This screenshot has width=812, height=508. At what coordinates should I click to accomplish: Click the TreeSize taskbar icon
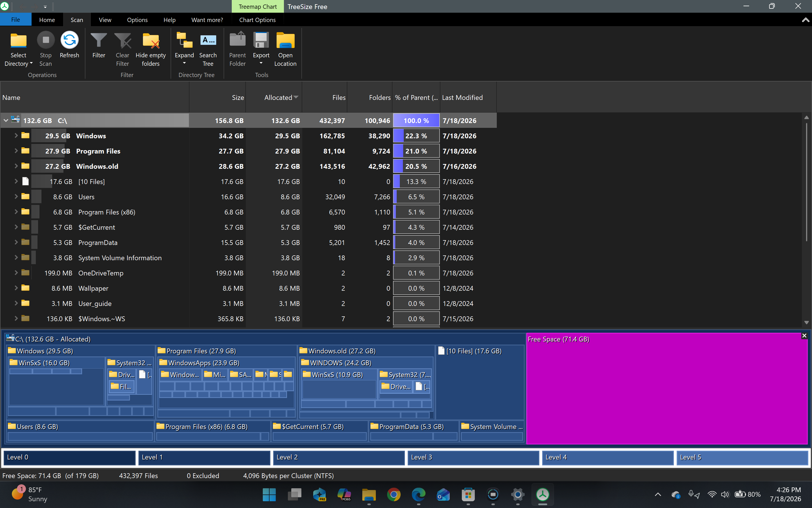[x=542, y=494]
